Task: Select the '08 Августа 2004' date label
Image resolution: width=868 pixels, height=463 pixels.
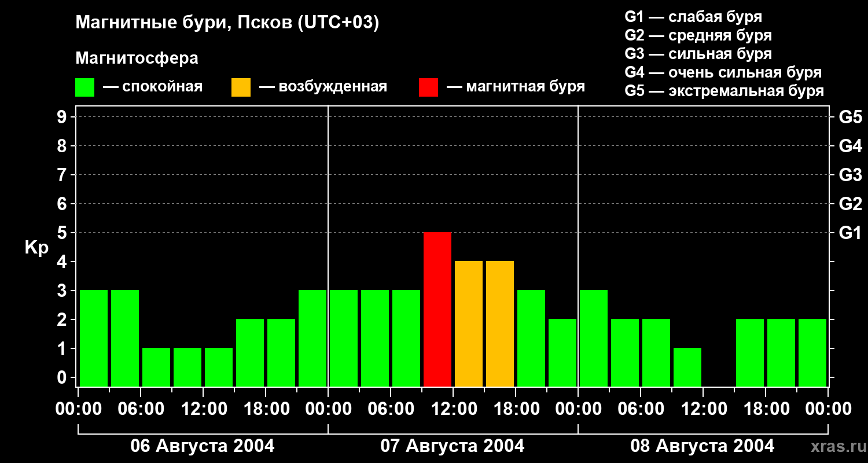Action: pos(702,446)
